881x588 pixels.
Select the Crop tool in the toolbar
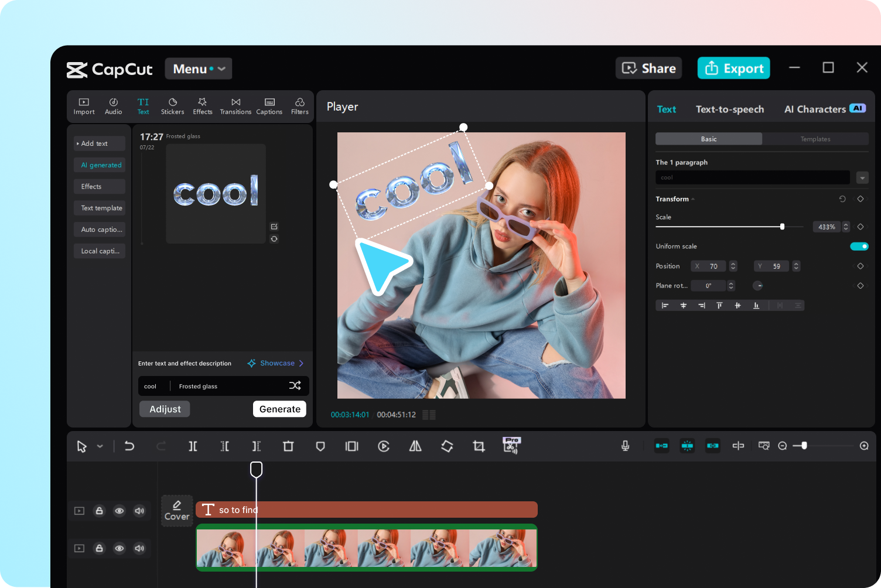click(x=479, y=446)
